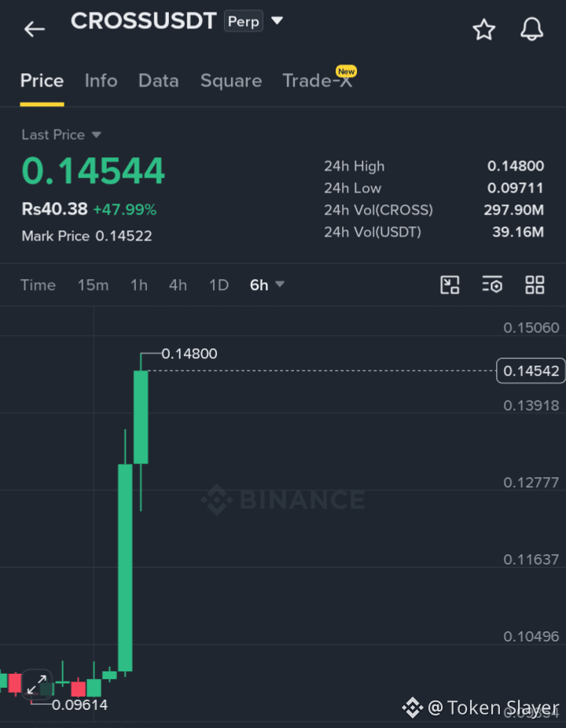Open the CROSSUSDT pair selector arrow
The height and width of the screenshot is (728, 566).
277,20
